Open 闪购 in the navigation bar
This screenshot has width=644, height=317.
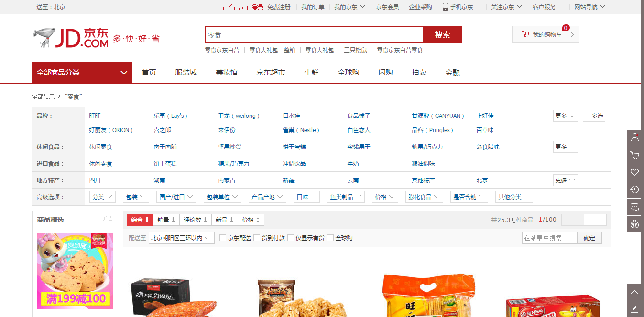coord(386,73)
